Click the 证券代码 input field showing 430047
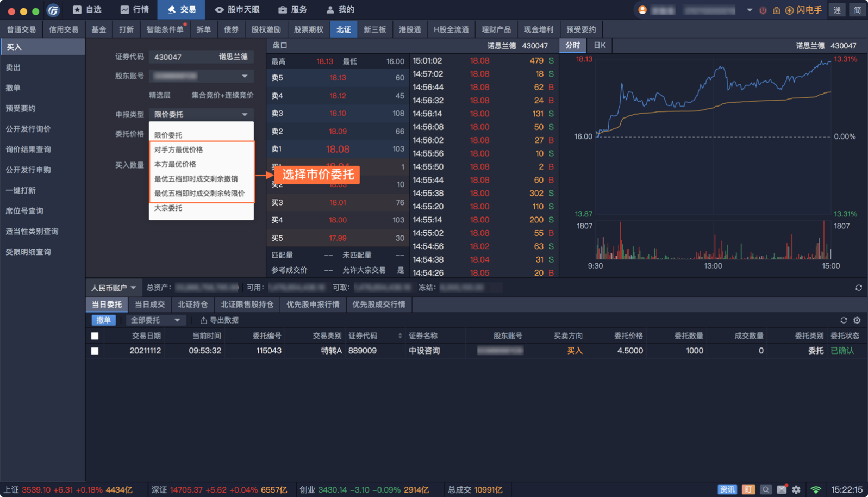868x497 pixels. (x=201, y=57)
